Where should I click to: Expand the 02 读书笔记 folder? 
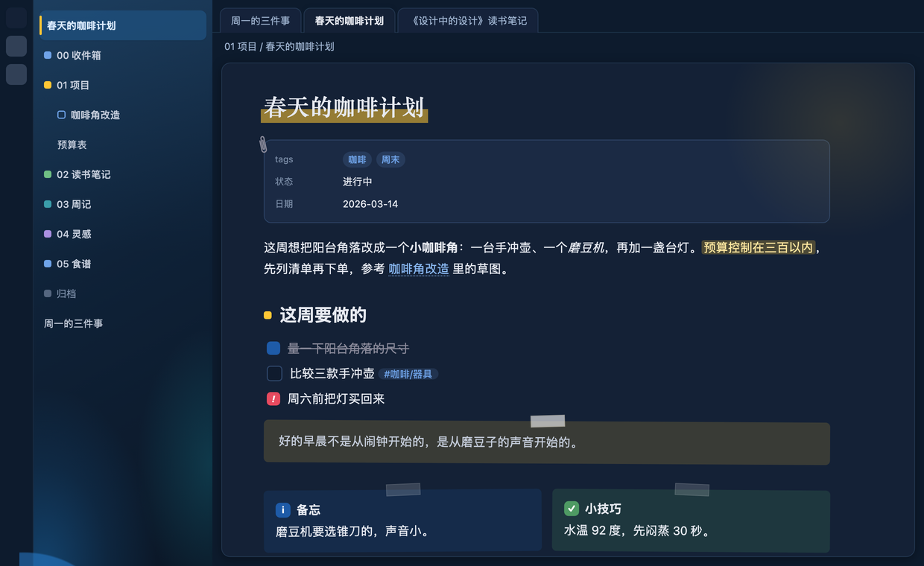(123, 174)
